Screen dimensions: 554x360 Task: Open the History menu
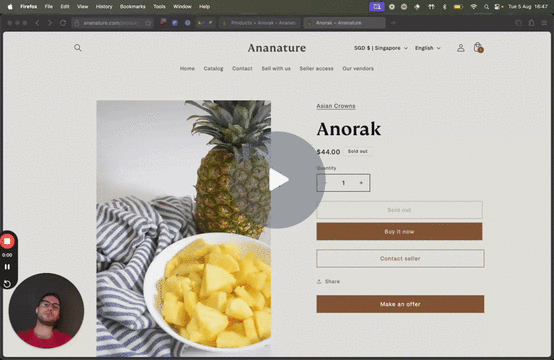point(104,6)
